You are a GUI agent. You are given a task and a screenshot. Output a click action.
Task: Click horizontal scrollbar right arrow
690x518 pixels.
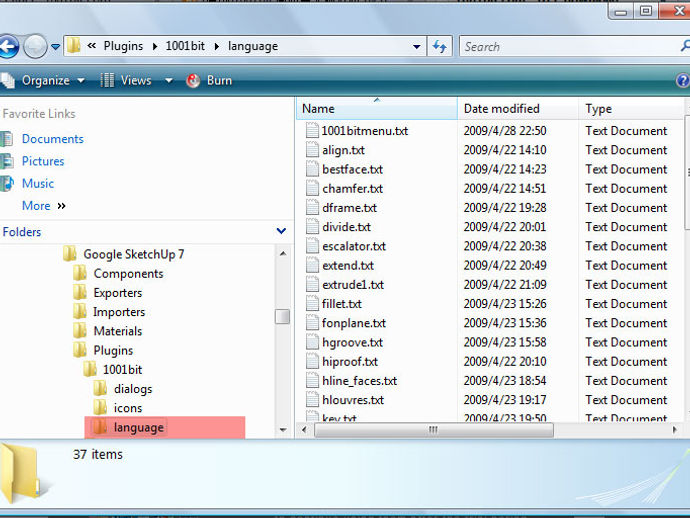(675, 430)
